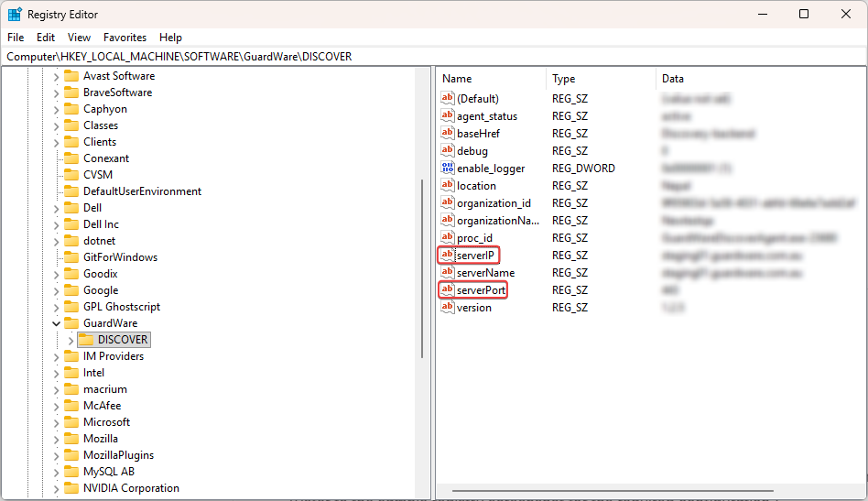Screen dimensions: 868x501
Task: Open the Edit menu
Action: pyautogui.click(x=46, y=38)
